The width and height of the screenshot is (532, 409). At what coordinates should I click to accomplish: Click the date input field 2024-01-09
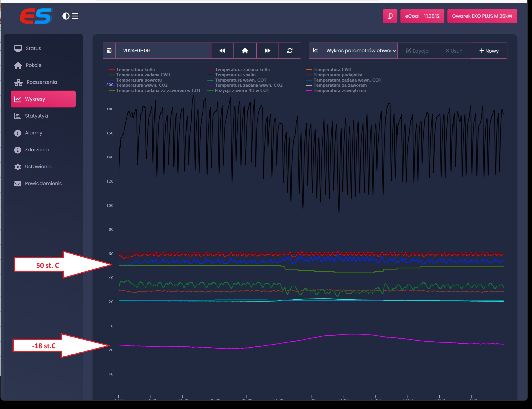[x=163, y=50]
